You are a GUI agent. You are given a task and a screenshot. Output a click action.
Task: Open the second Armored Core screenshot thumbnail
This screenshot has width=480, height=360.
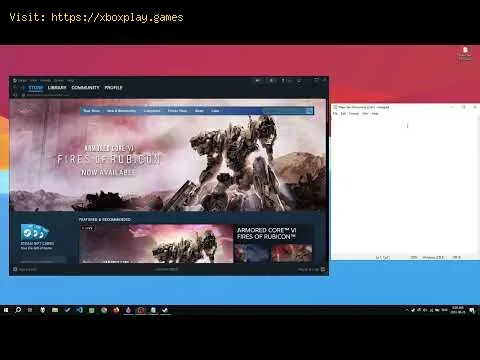(292, 253)
